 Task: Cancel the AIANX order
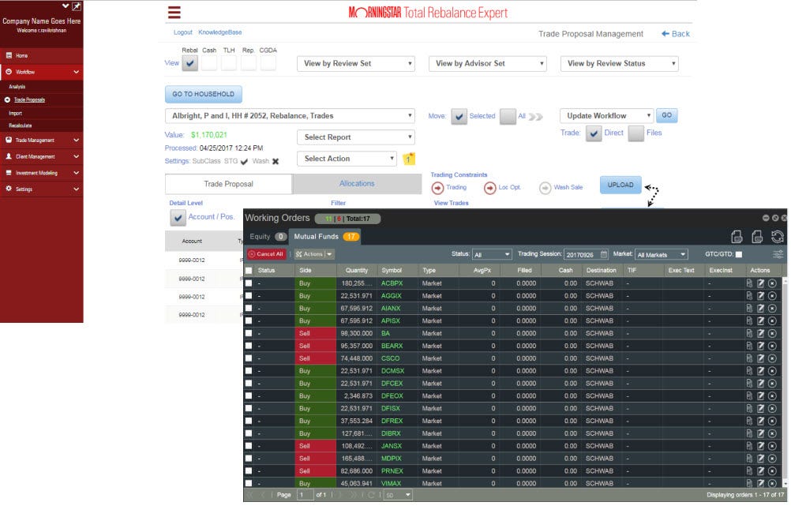tap(772, 309)
